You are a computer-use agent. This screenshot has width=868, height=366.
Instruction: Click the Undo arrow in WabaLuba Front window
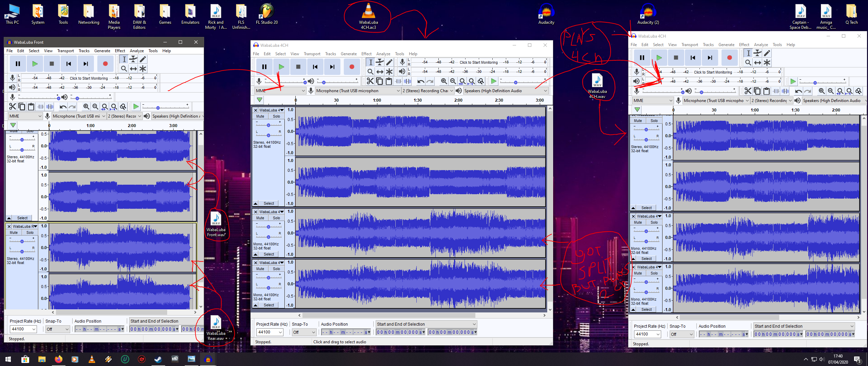pyautogui.click(x=63, y=106)
